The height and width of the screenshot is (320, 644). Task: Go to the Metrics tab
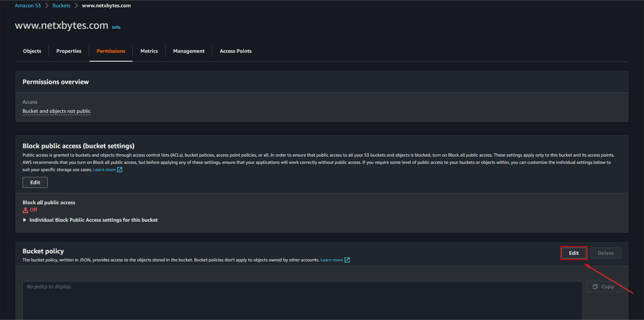[x=149, y=51]
